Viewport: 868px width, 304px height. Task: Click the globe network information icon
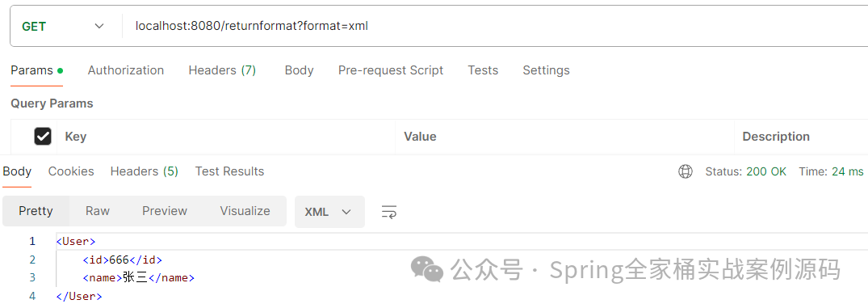coord(686,172)
